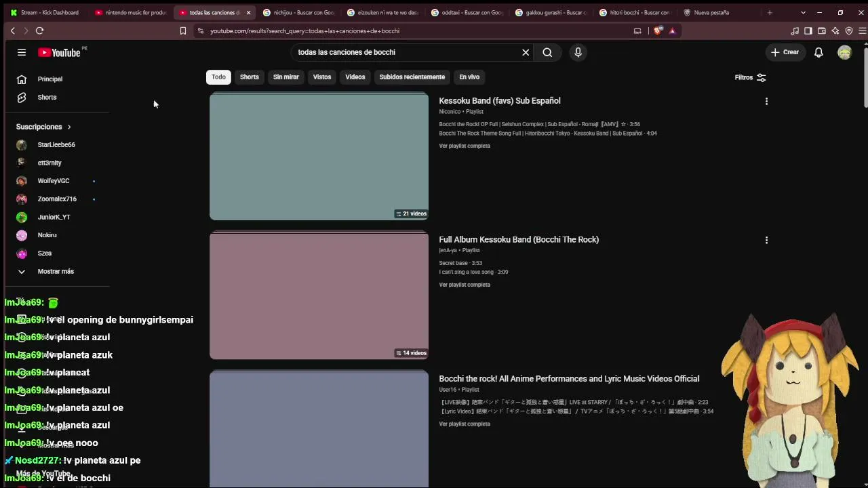The image size is (868, 488).
Task: Start voice search with the microphone
Action: 578,52
